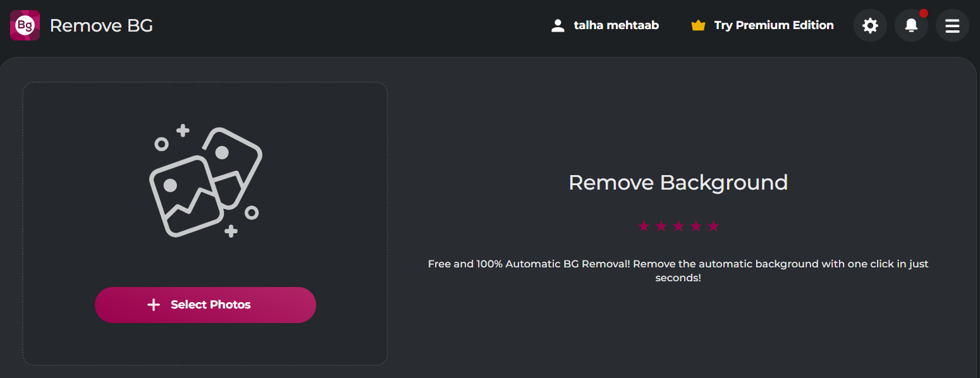980x378 pixels.
Task: Click the crown Premium icon
Action: click(x=698, y=25)
